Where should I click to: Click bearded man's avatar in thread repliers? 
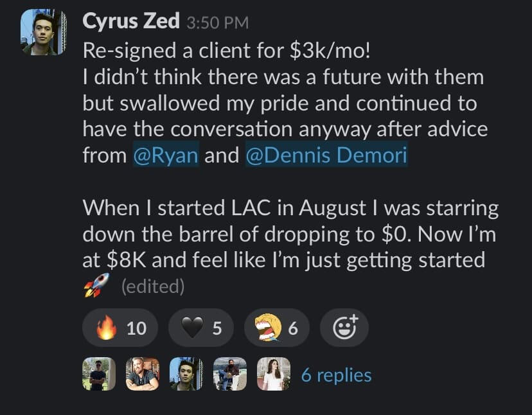click(x=143, y=374)
